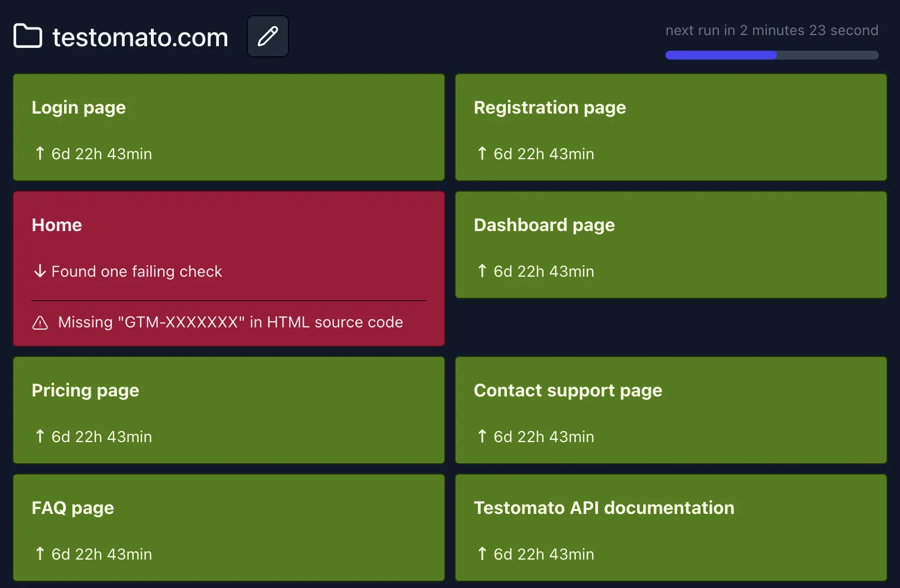900x588 pixels.
Task: Open the testomato.com project title
Action: [x=140, y=37]
